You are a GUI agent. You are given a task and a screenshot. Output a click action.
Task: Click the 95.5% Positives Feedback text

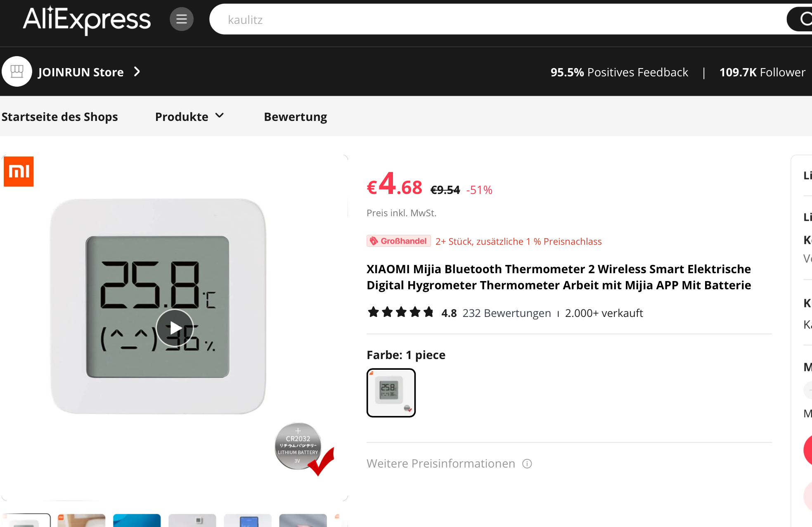click(619, 72)
